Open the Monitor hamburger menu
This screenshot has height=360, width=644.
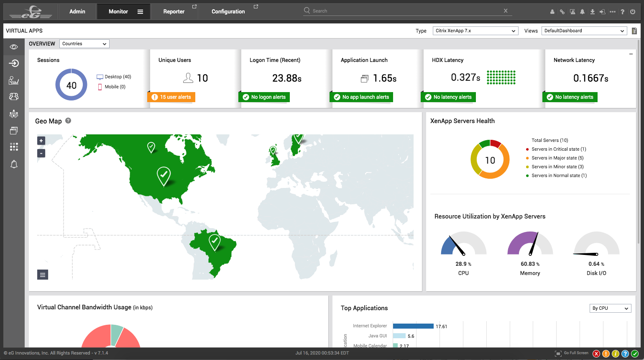[141, 12]
